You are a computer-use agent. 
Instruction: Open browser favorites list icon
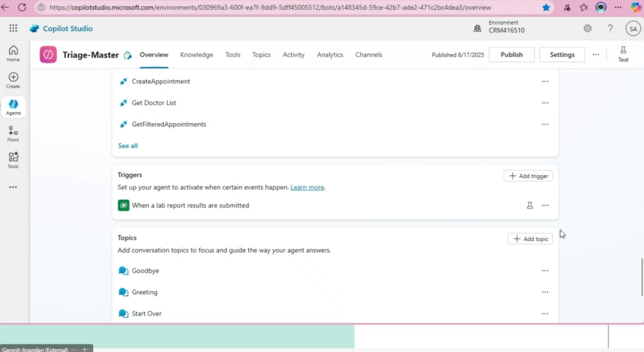(x=584, y=8)
